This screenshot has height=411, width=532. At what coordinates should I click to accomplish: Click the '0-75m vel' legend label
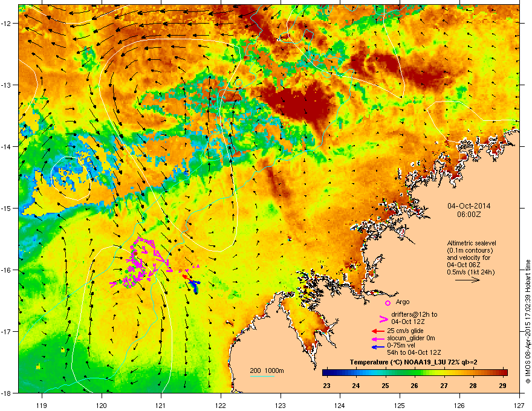[401, 345]
